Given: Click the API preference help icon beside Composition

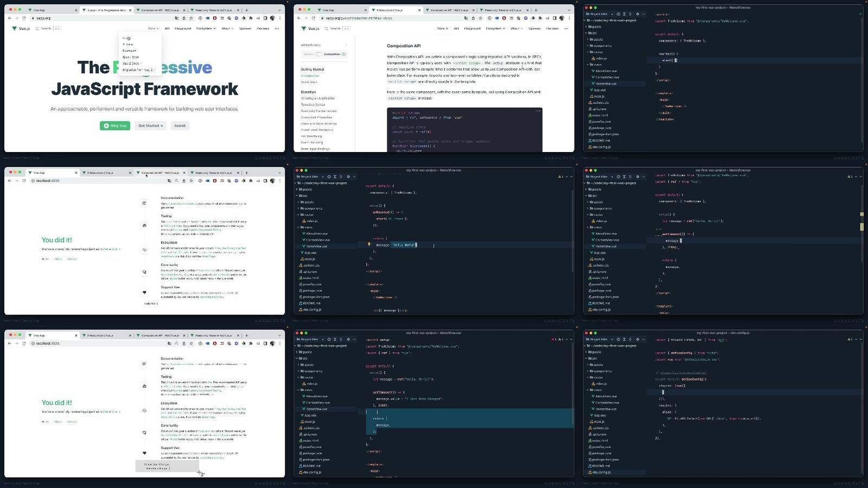Looking at the screenshot, I should (343, 54).
